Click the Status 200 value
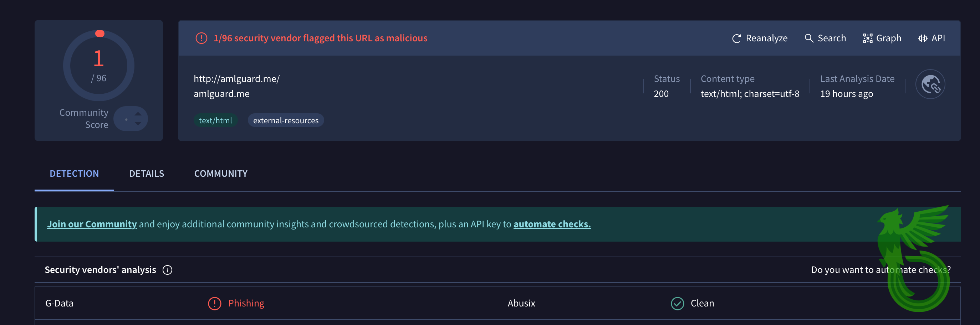The image size is (980, 325). click(x=661, y=94)
